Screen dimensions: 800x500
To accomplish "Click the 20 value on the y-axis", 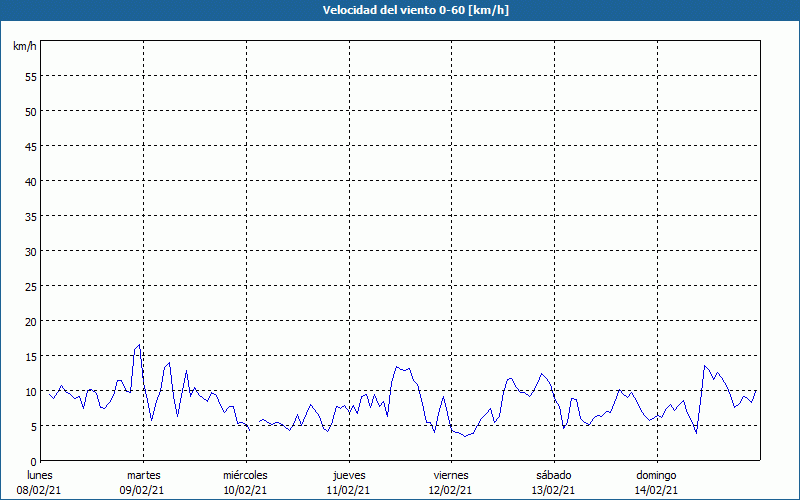I will pos(31,322).
